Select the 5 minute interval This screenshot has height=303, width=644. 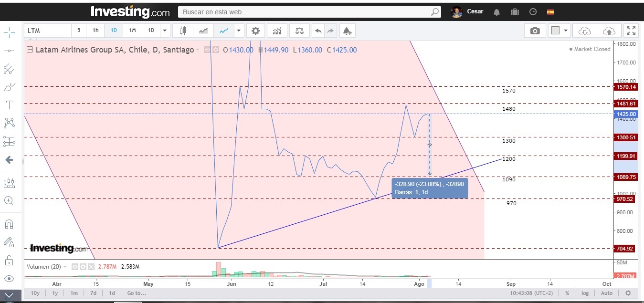(x=79, y=31)
